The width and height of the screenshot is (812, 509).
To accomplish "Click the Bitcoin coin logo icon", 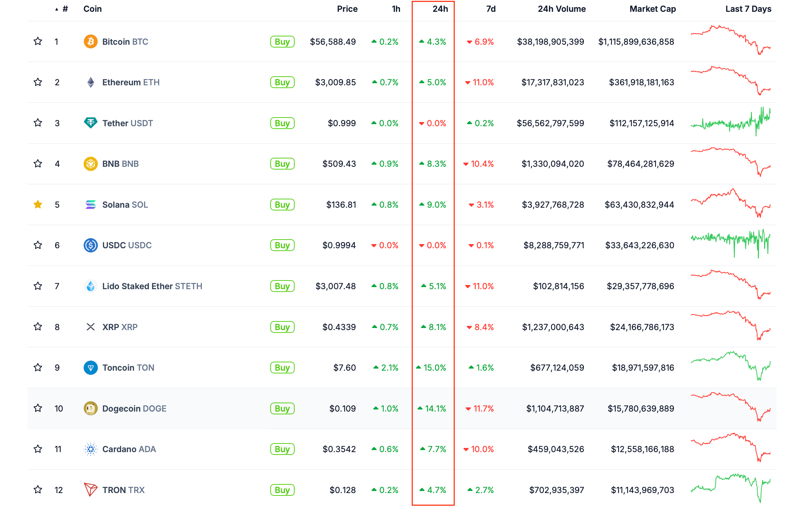I will pos(91,42).
